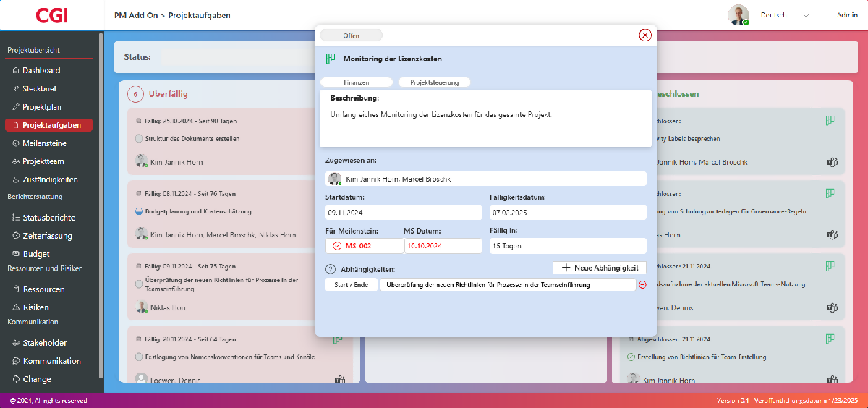This screenshot has height=408, width=868.
Task: Go to Zeiterfassung in the sidebar
Action: [47, 236]
